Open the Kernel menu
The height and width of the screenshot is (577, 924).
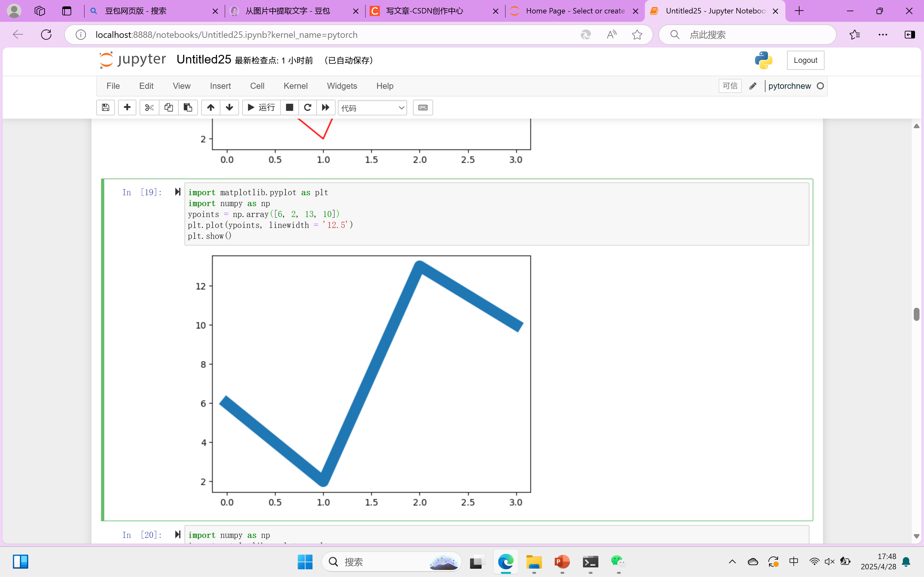pyautogui.click(x=295, y=86)
